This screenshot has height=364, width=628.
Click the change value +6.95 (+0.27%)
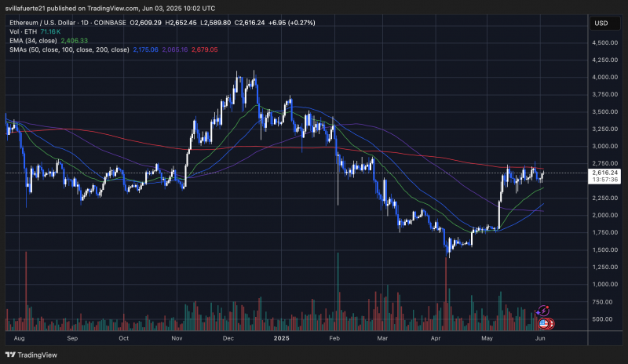click(291, 23)
